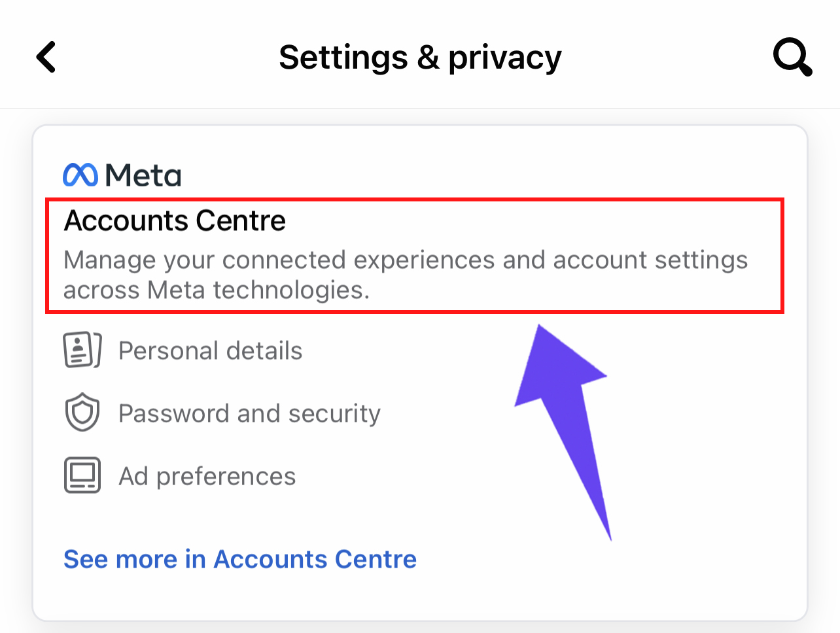Viewport: 840px width, 633px height.
Task: Open Personal details
Action: pos(210,351)
